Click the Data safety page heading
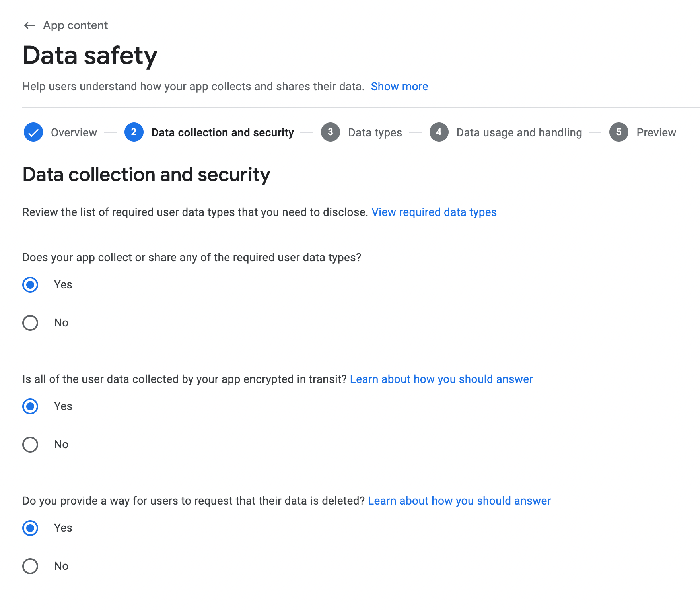This screenshot has width=700, height=610. [x=90, y=56]
